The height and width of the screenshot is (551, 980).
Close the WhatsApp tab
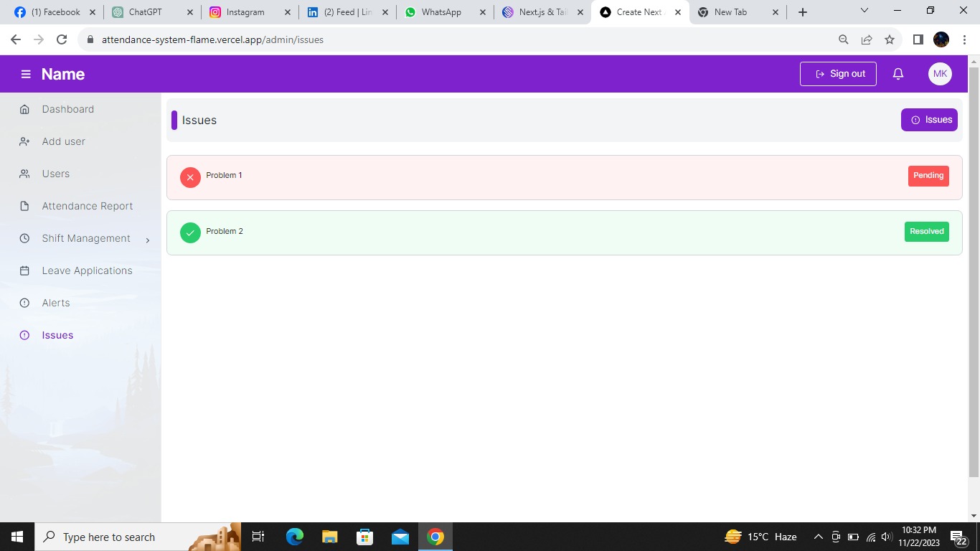483,12
